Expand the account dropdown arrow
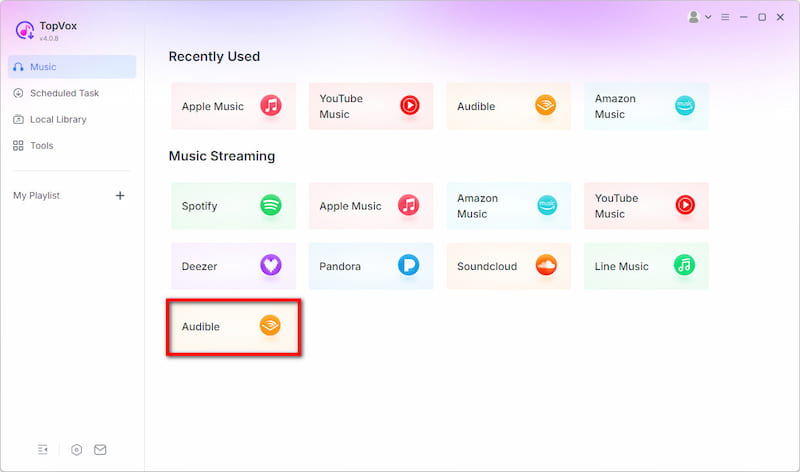The width and height of the screenshot is (800, 472). click(708, 17)
